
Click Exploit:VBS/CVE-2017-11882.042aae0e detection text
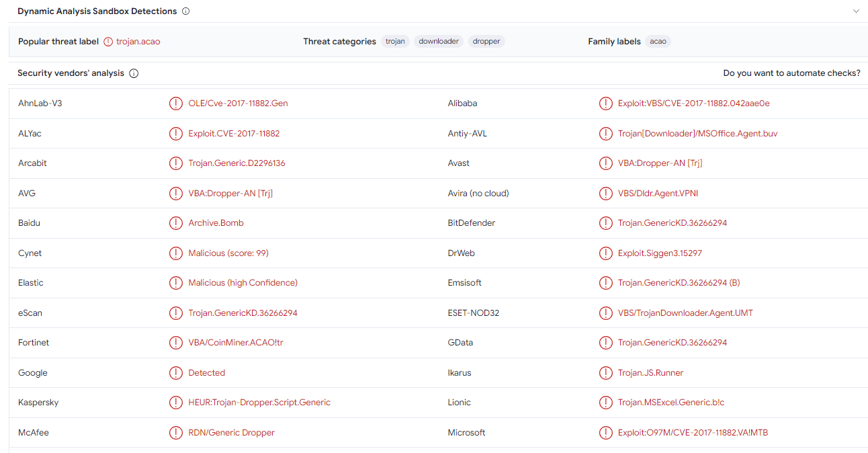694,104
